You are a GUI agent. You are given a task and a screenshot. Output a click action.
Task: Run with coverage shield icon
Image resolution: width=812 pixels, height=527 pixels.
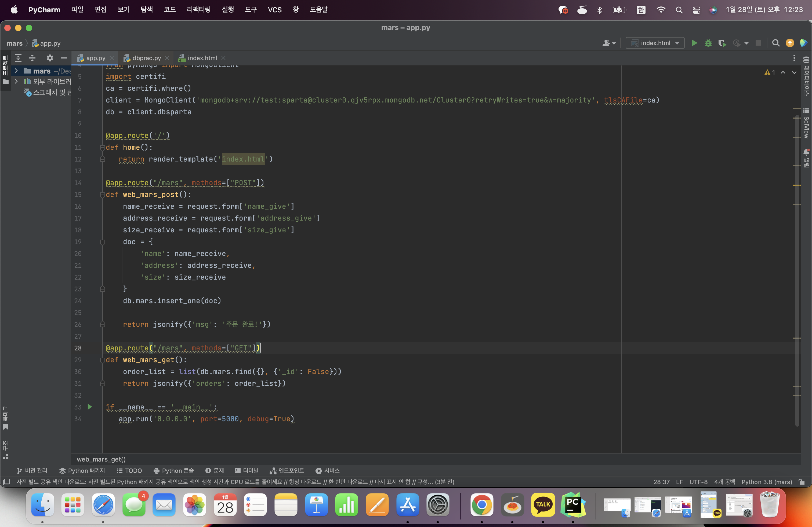722,43
